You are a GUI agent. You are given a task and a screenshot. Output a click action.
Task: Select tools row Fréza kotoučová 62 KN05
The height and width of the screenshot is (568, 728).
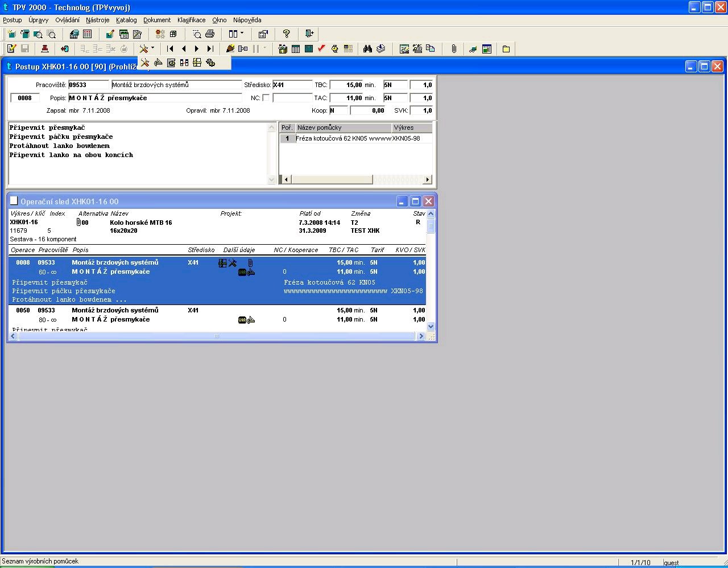pyautogui.click(x=356, y=138)
